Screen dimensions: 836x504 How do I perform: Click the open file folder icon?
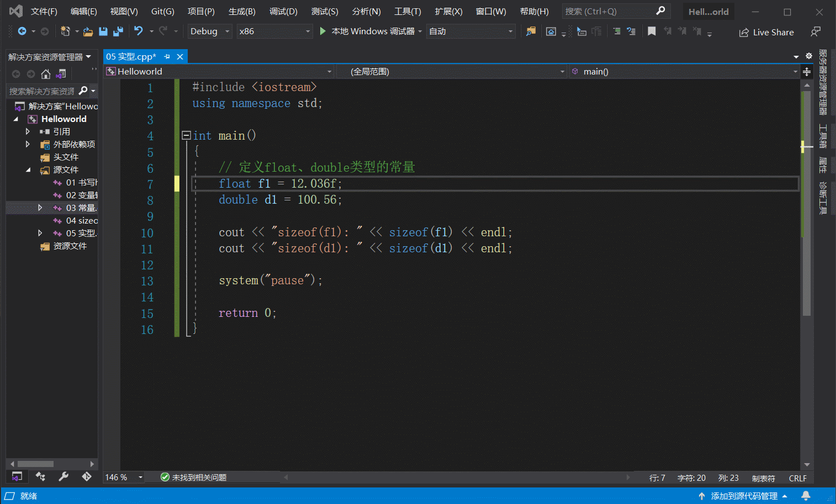point(88,31)
